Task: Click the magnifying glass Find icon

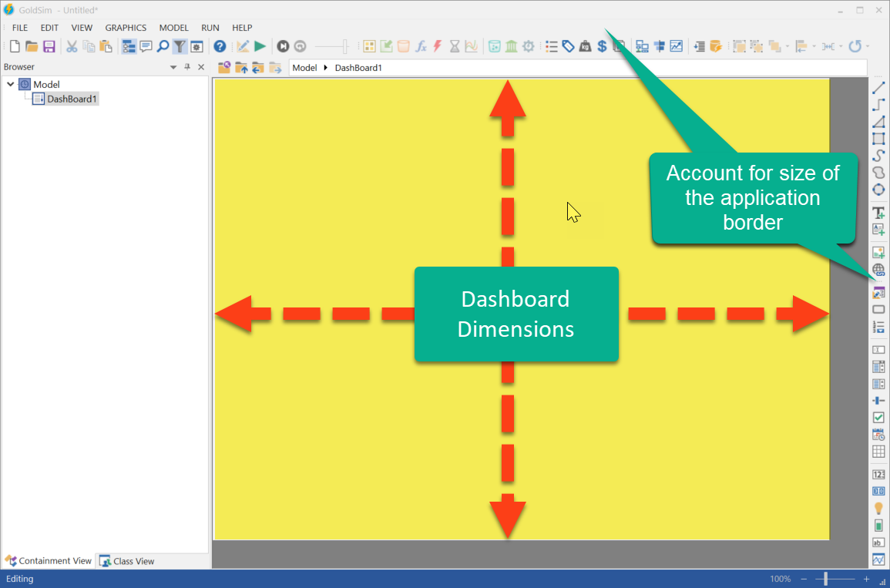Action: pos(163,46)
